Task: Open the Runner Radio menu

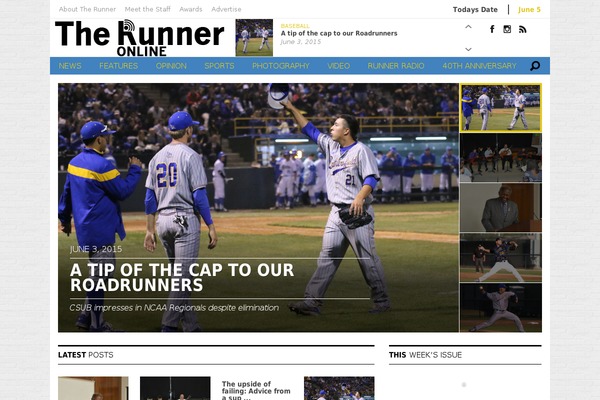Action: click(x=396, y=66)
